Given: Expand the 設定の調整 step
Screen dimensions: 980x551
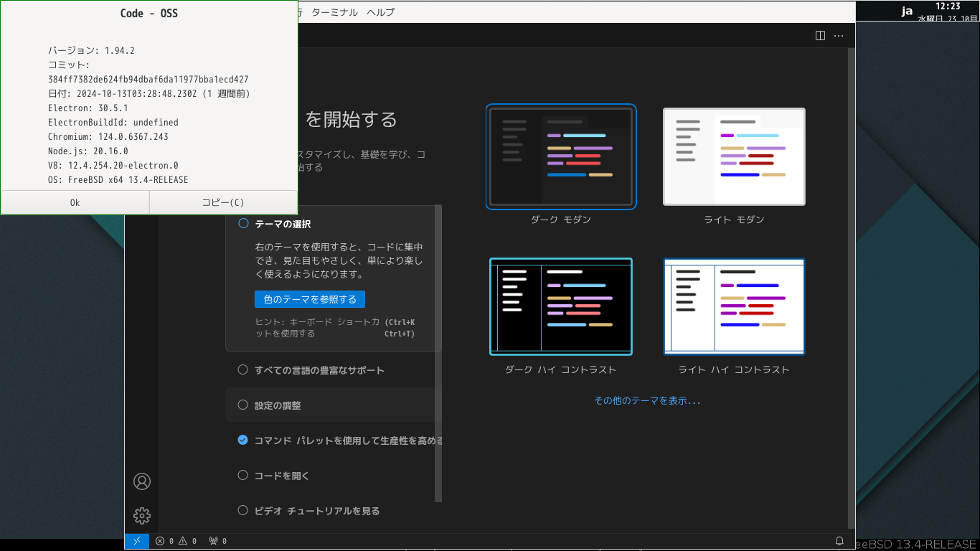Looking at the screenshot, I should (278, 405).
